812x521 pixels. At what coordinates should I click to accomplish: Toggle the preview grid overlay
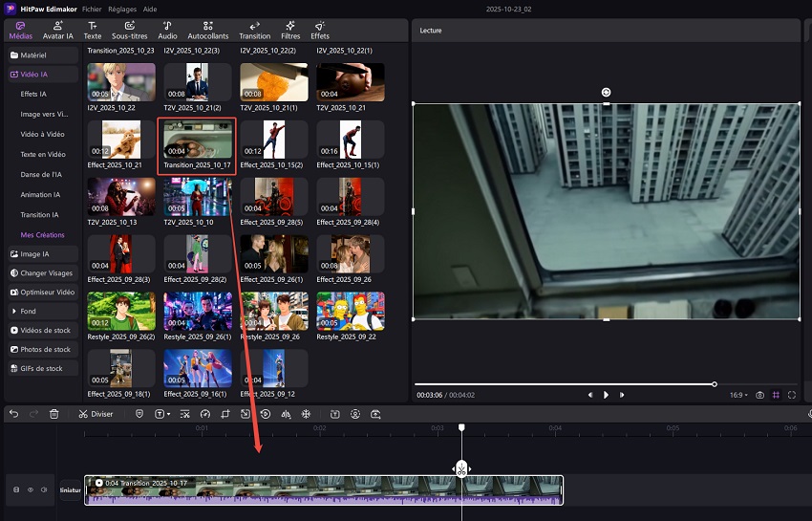pyautogui.click(x=776, y=395)
